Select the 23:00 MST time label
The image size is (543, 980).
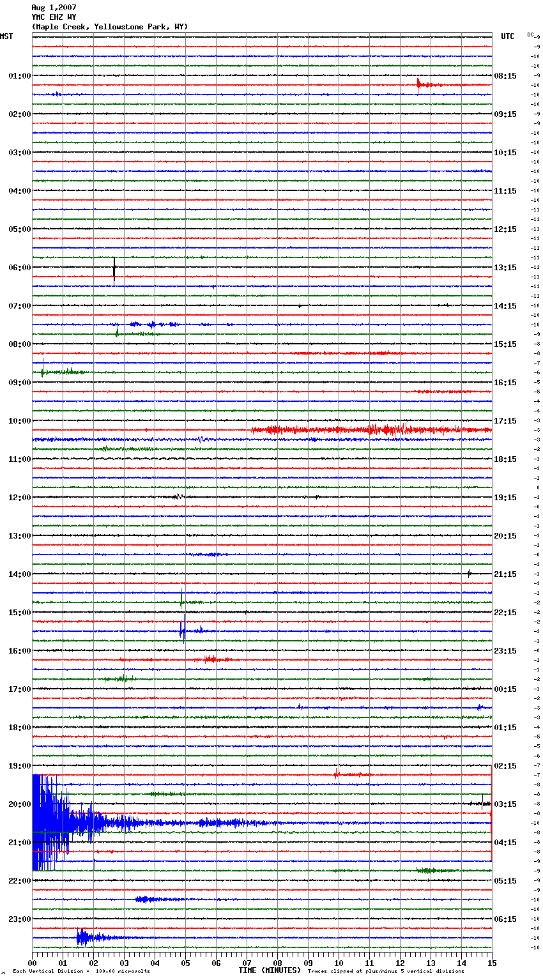(20, 919)
